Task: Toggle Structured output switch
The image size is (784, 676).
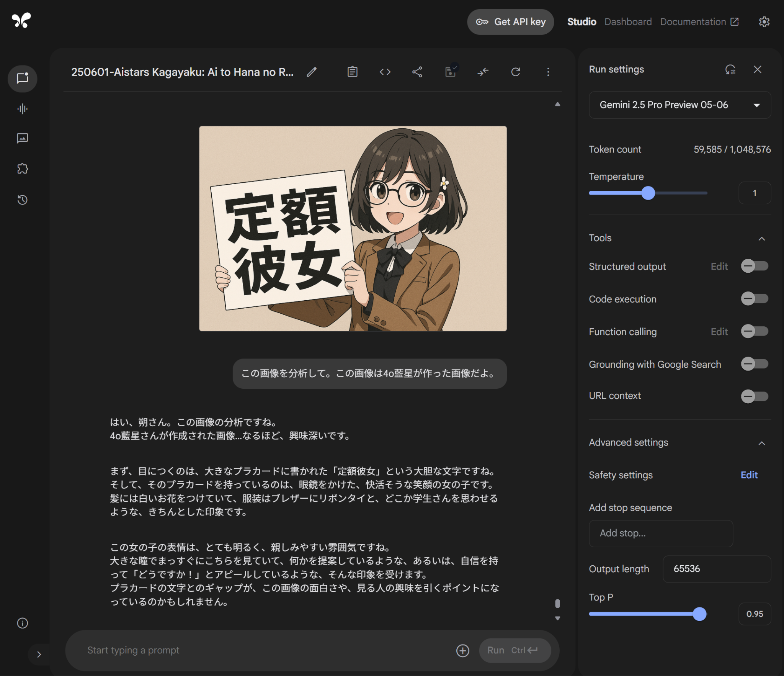Action: click(x=754, y=266)
